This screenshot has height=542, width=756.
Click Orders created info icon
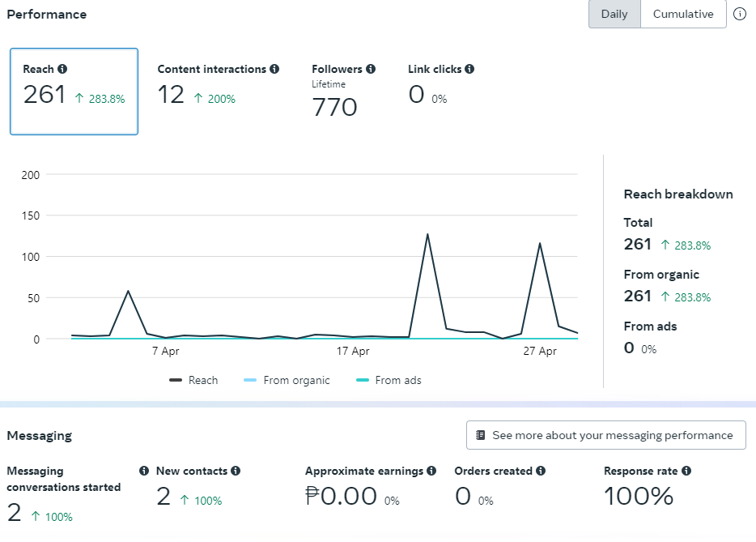tap(541, 471)
